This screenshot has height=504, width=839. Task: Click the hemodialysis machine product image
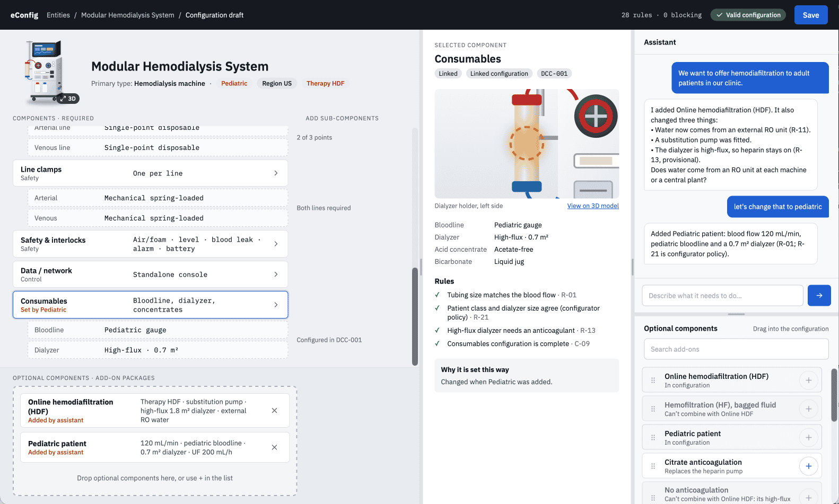pos(45,72)
